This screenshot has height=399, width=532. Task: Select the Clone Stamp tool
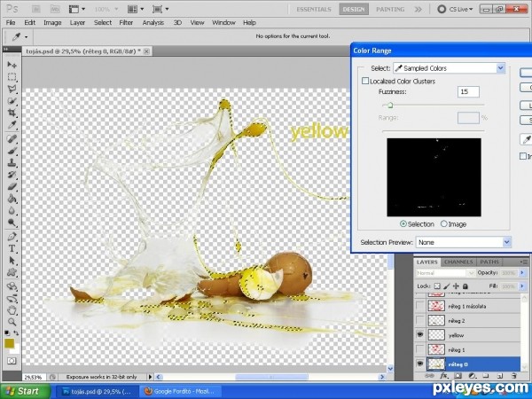12,162
